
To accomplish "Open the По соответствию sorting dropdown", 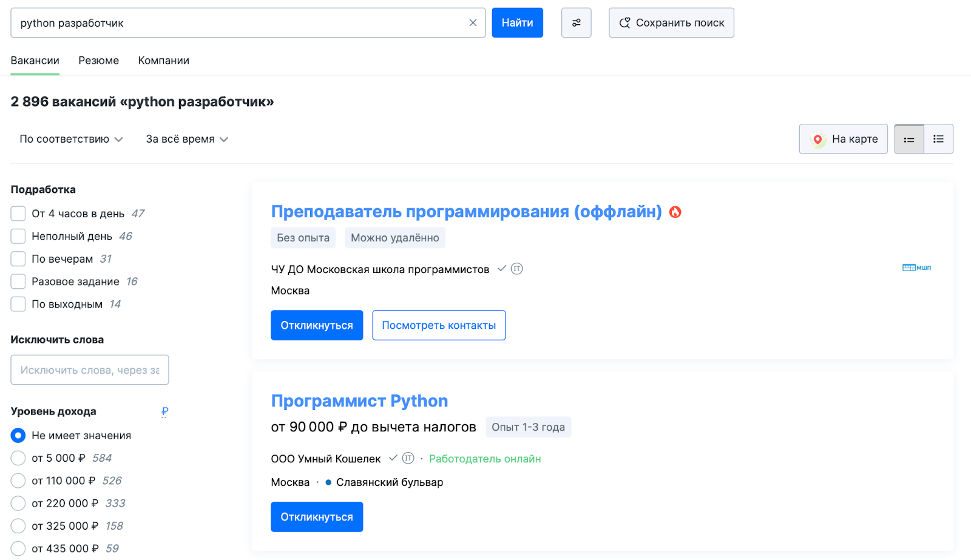I will [70, 138].
